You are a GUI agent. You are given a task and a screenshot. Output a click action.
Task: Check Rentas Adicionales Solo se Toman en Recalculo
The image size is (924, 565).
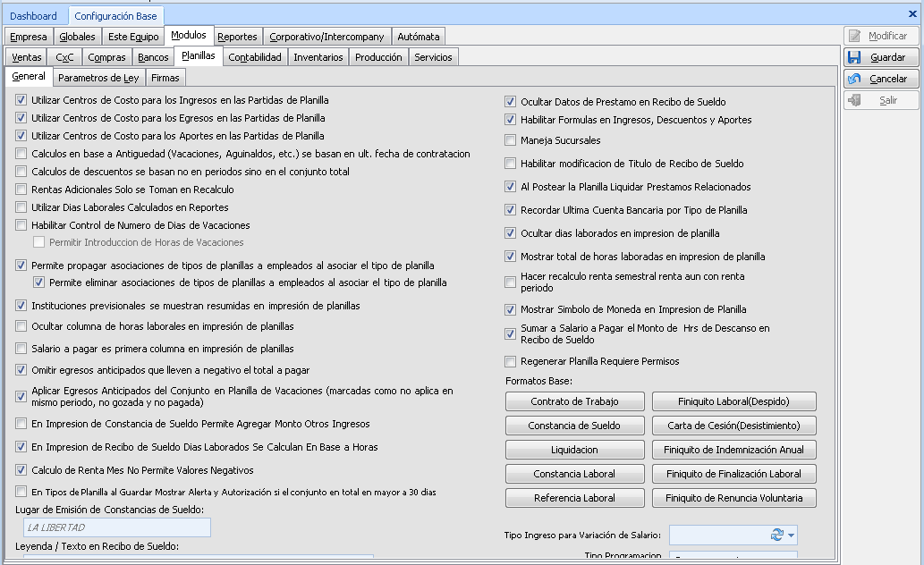tap(21, 190)
